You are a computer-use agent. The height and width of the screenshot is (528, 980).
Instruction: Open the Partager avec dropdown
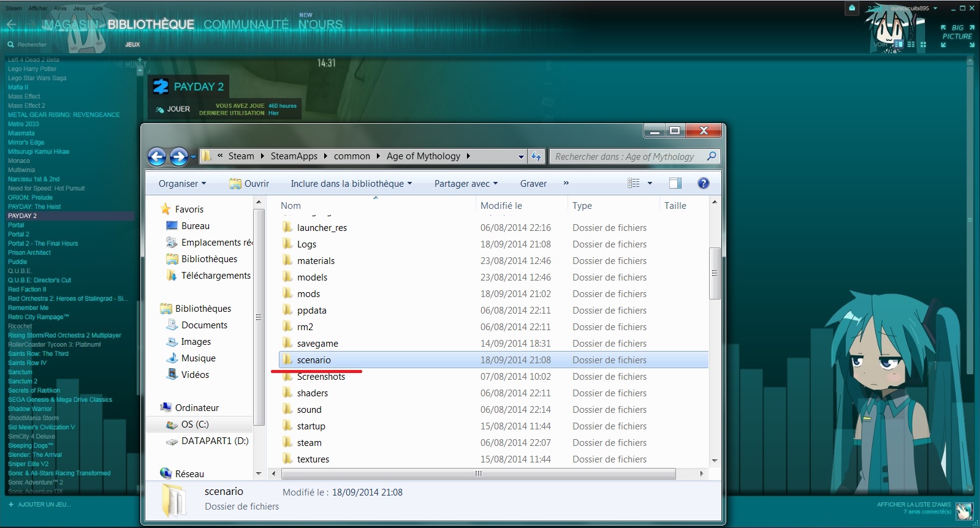click(466, 183)
